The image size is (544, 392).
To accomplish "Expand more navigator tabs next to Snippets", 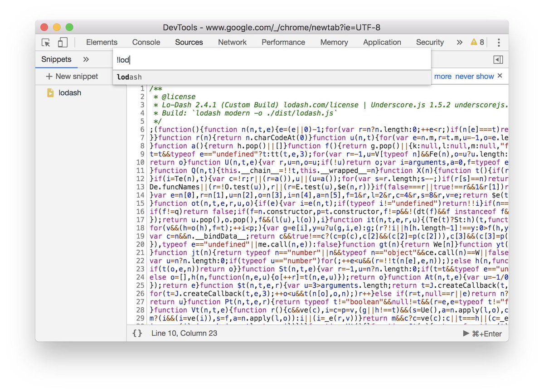I will pyautogui.click(x=86, y=59).
